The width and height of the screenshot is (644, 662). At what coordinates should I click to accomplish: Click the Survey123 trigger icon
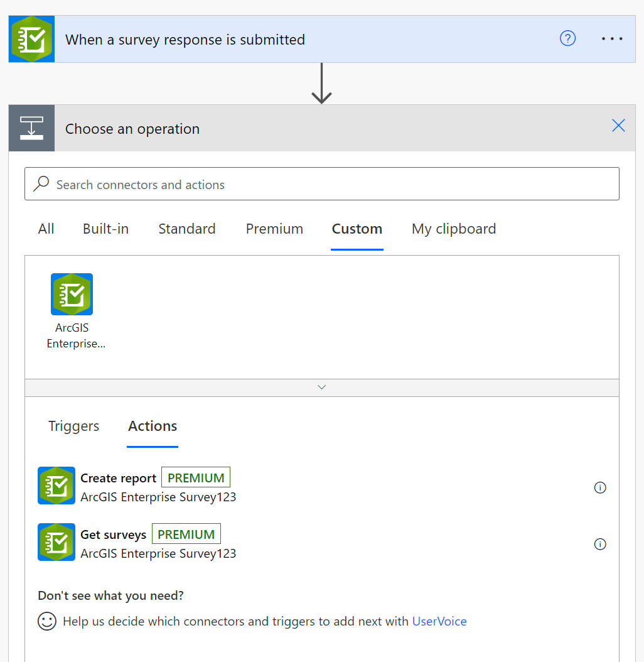coord(31,38)
